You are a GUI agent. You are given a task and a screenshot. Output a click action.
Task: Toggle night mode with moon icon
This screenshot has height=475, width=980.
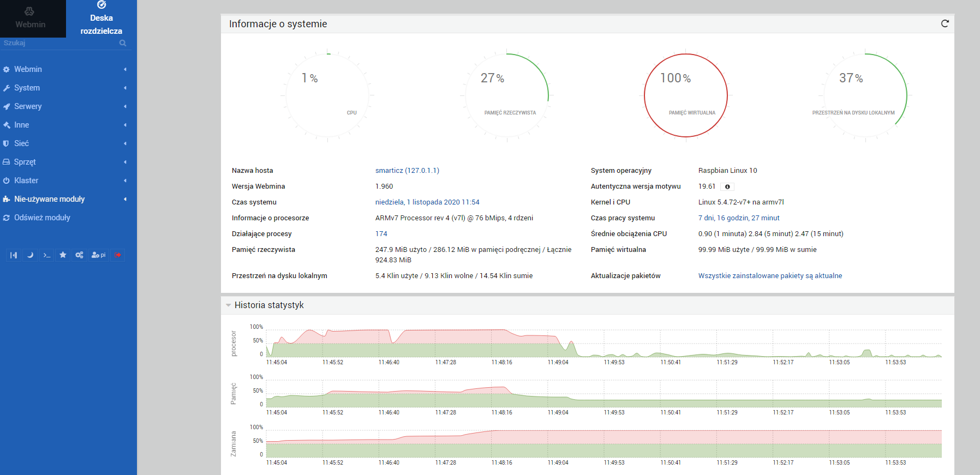(x=30, y=255)
